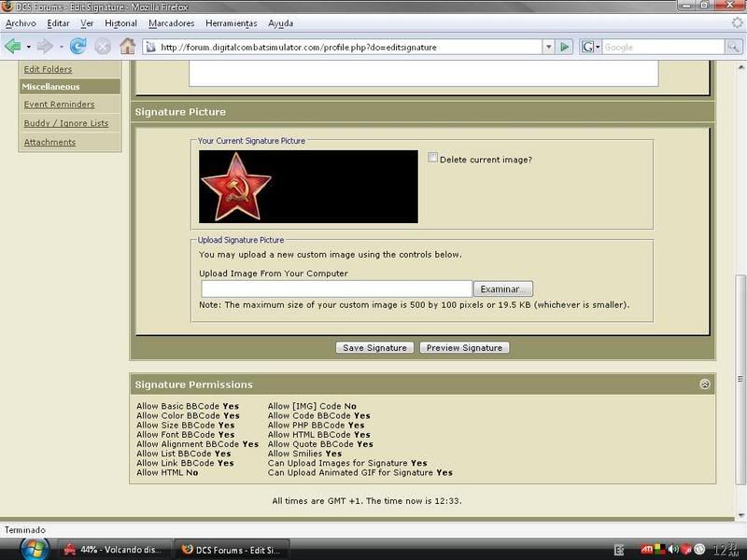Image resolution: width=747 pixels, height=560 pixels.
Task: Click the Preview Signature button
Action: 464,347
